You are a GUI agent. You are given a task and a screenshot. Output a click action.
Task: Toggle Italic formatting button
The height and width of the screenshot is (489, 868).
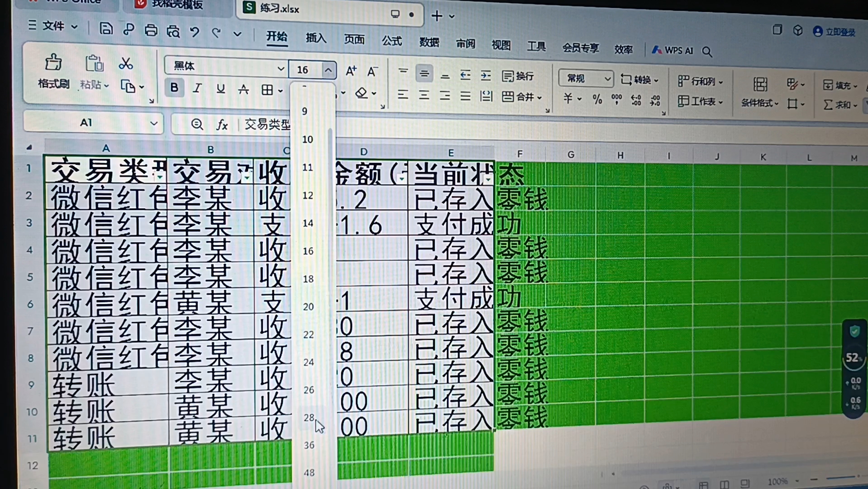[197, 88]
